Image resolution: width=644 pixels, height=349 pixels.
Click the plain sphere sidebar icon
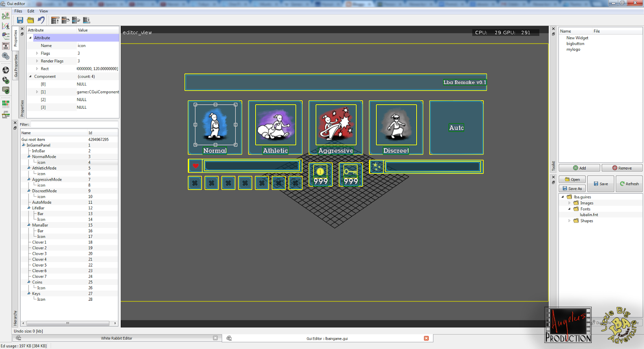[x=6, y=70]
